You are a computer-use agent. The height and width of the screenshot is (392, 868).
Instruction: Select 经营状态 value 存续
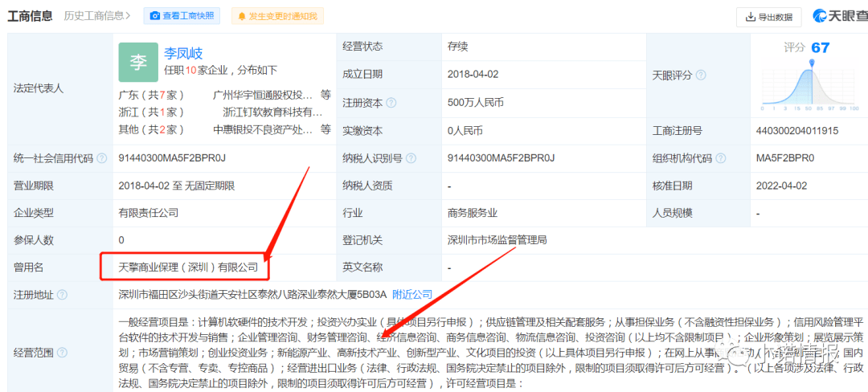point(458,47)
